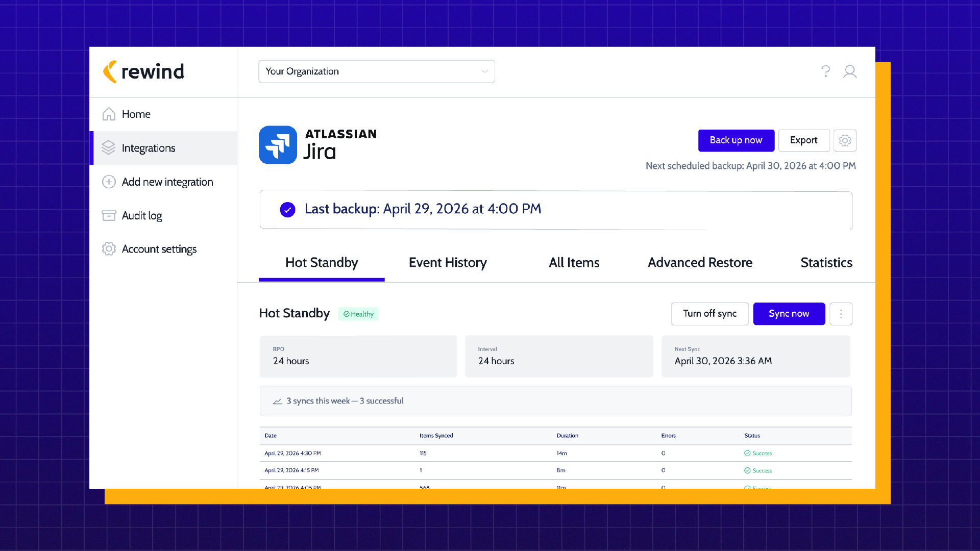This screenshot has height=551, width=980.
Task: Click the Account settings gear icon
Action: pos(109,249)
